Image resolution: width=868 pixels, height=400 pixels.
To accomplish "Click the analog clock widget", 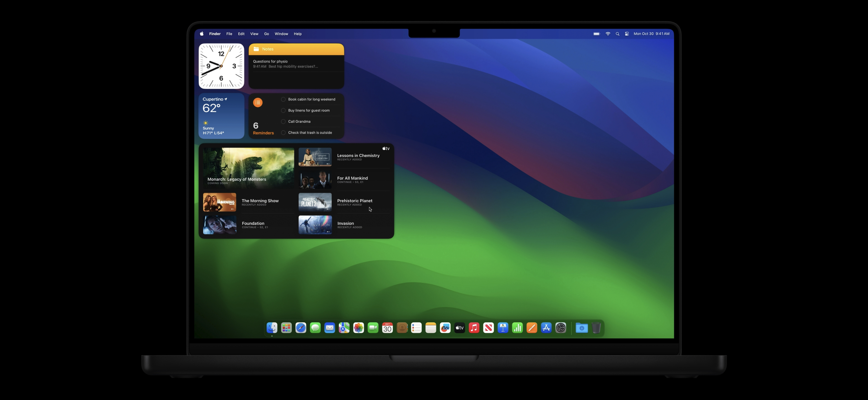I will click(221, 66).
